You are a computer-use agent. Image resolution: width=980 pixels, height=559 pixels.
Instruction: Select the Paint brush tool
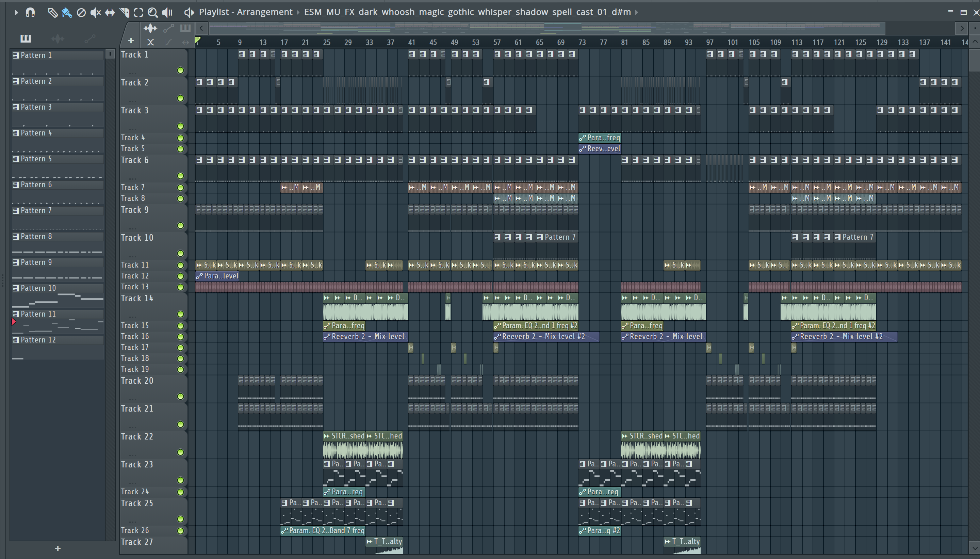pos(67,13)
